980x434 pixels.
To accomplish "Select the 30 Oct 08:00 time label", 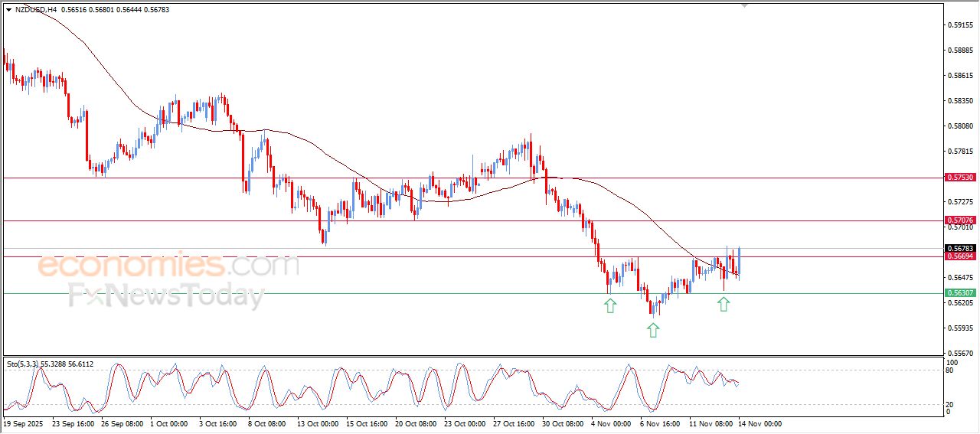I will click(x=563, y=423).
